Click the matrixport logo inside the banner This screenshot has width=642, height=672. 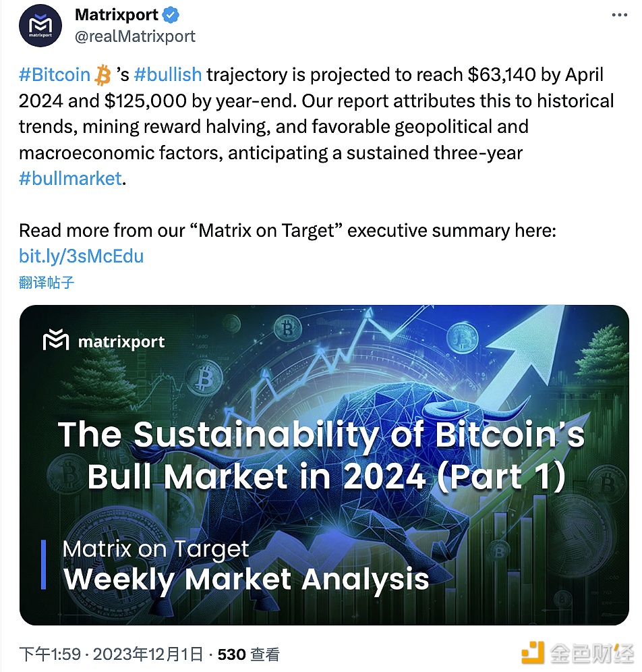pyautogui.click(x=104, y=341)
